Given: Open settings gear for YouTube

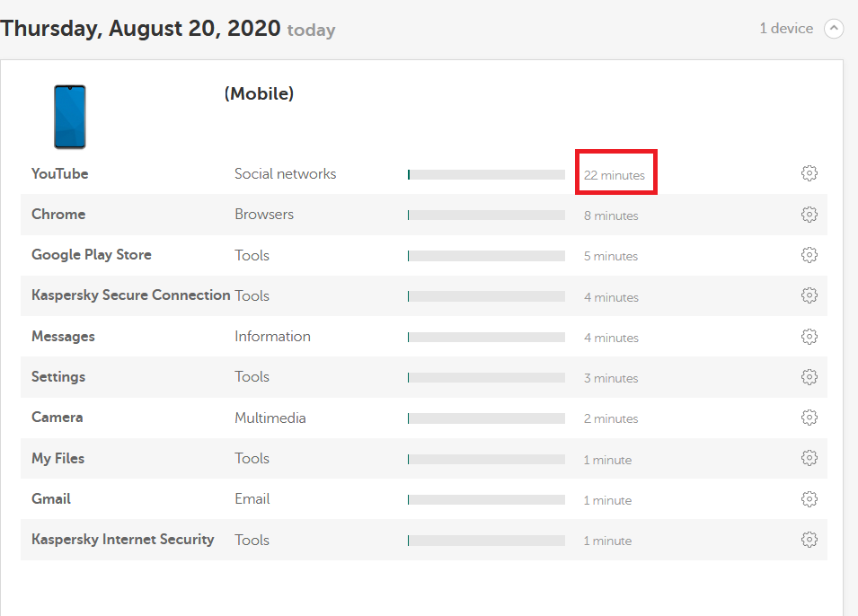Looking at the screenshot, I should (809, 173).
